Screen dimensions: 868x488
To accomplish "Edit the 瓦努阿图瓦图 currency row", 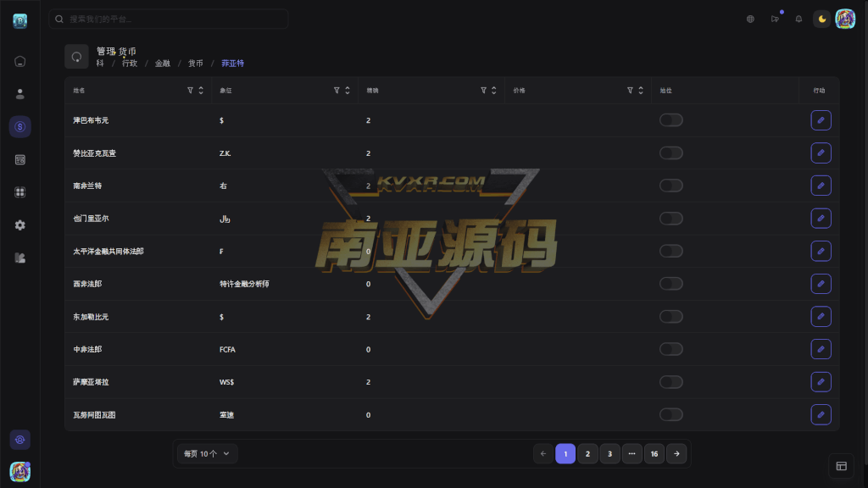I will point(821,415).
